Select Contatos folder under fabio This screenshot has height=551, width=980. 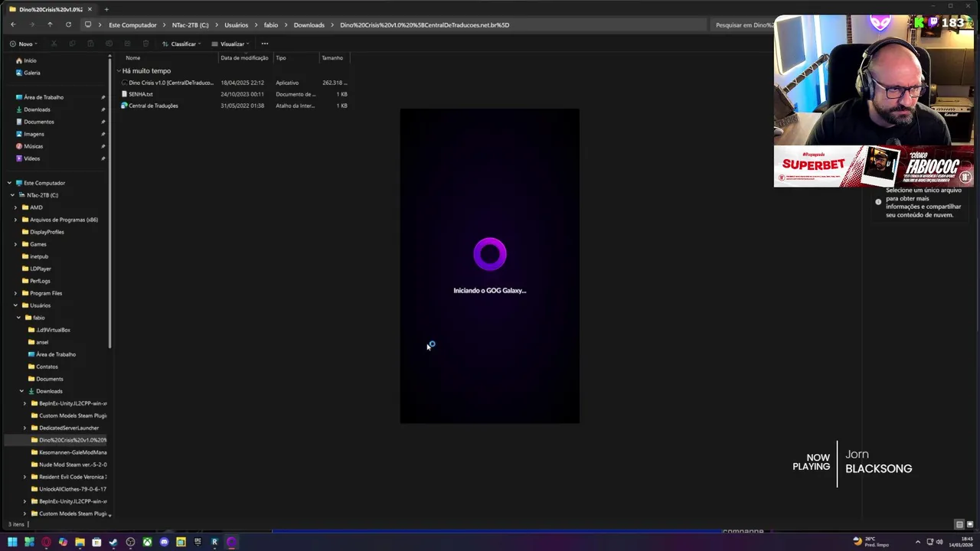pos(47,367)
